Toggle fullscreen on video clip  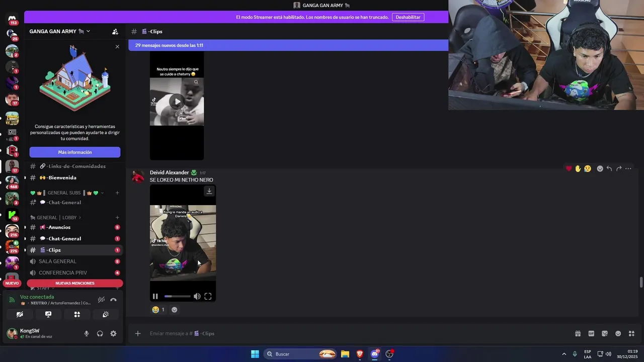(x=208, y=296)
